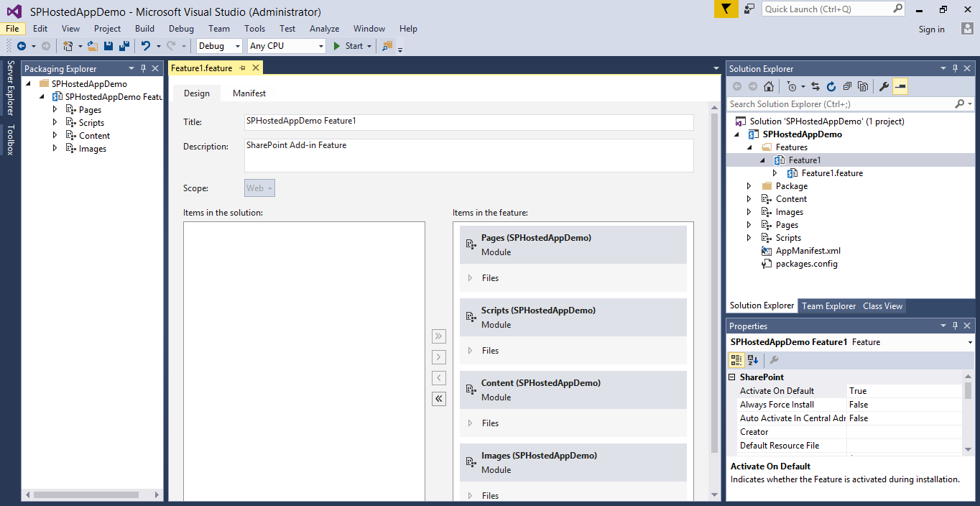Screen dimensions: 980x506
Task: Expand Files under Pages module
Action: pos(470,278)
